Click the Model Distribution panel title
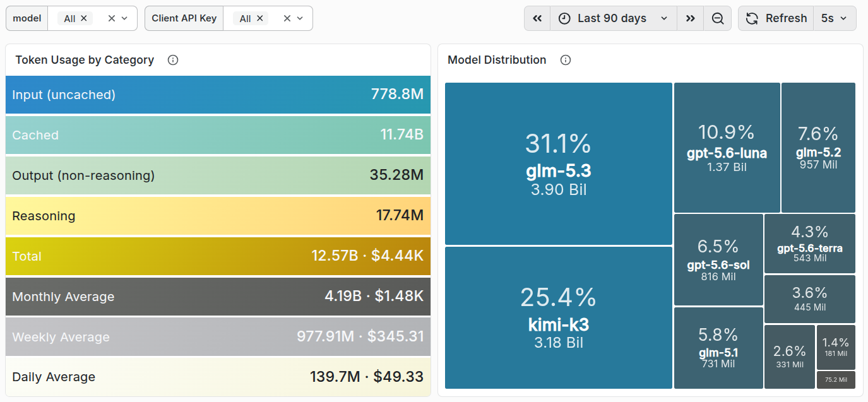 click(x=497, y=60)
